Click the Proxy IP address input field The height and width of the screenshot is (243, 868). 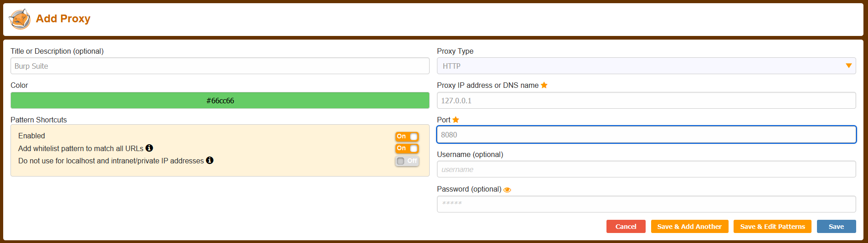point(646,101)
